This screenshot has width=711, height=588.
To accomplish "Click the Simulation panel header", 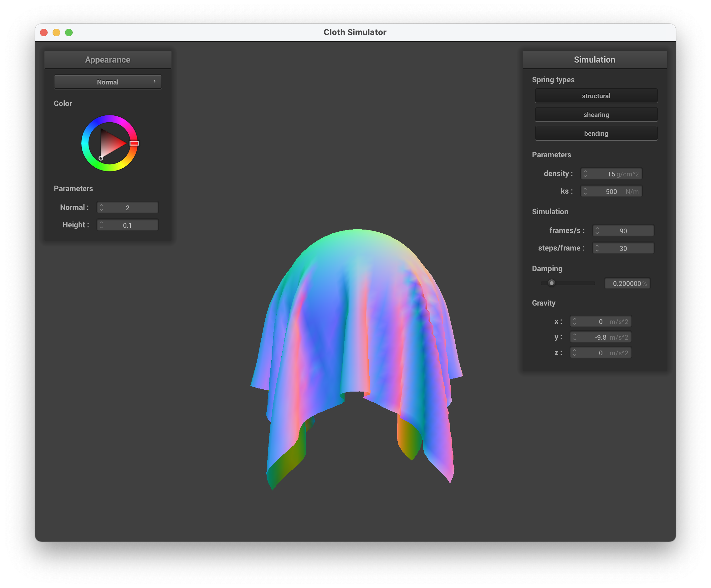I will point(595,59).
